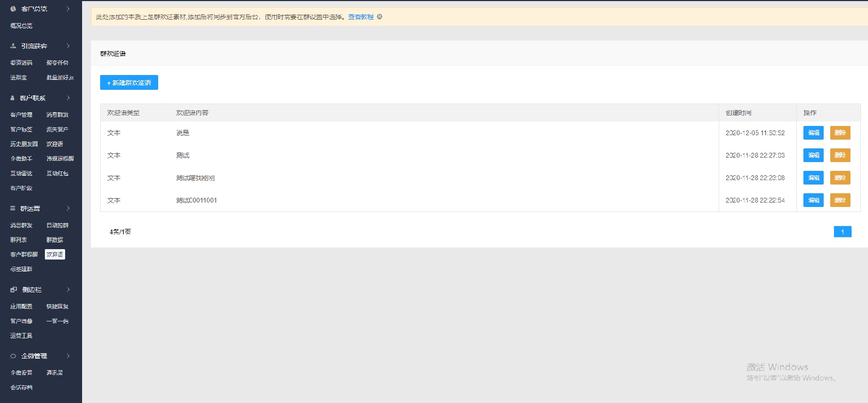Click the 客户总览 pie chart icon
The width and height of the screenshot is (868, 403).
coord(13,9)
